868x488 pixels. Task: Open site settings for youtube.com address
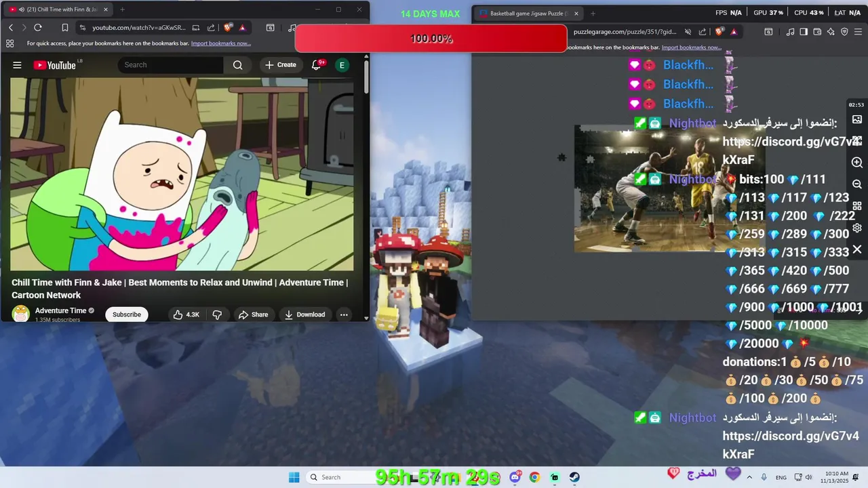click(x=82, y=28)
